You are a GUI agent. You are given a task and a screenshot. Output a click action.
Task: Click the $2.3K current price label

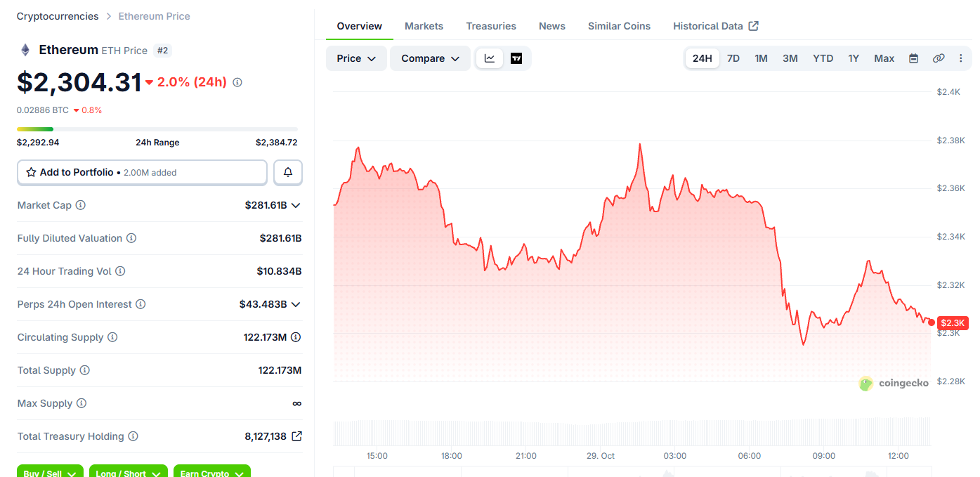tap(953, 322)
